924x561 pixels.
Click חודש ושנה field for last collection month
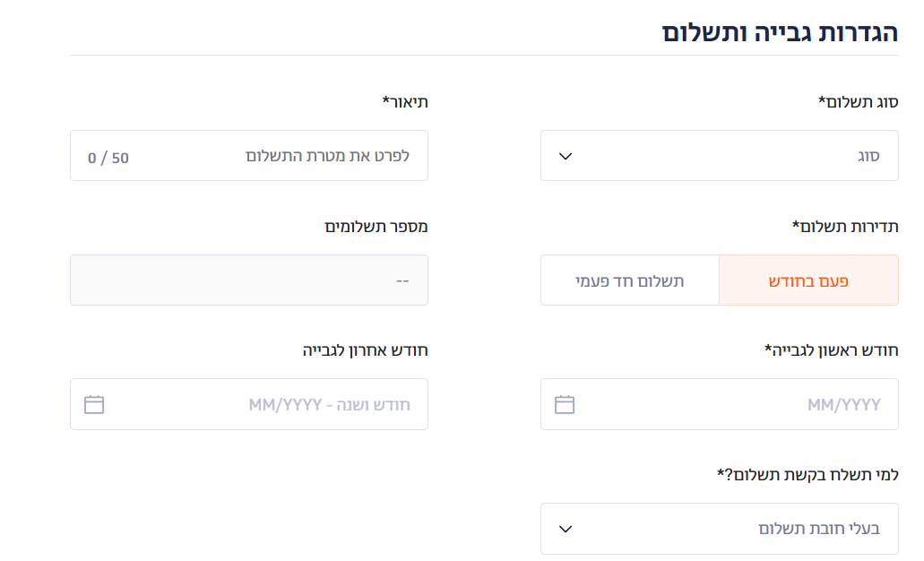[248, 404]
